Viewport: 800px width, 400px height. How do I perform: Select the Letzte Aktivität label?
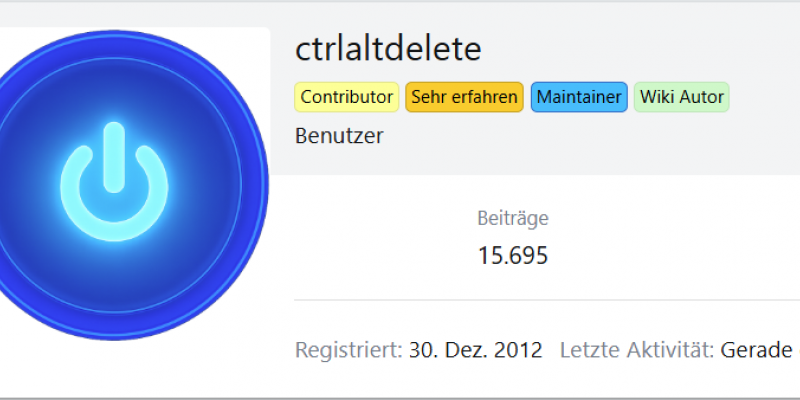click(637, 351)
